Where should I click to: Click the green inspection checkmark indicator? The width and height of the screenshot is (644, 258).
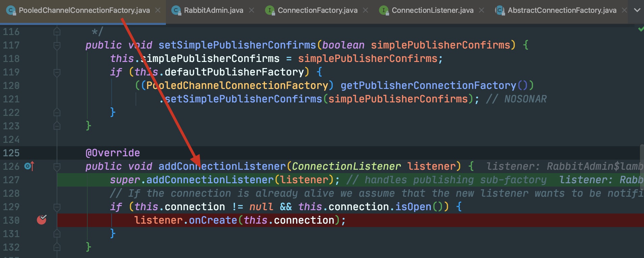click(641, 29)
